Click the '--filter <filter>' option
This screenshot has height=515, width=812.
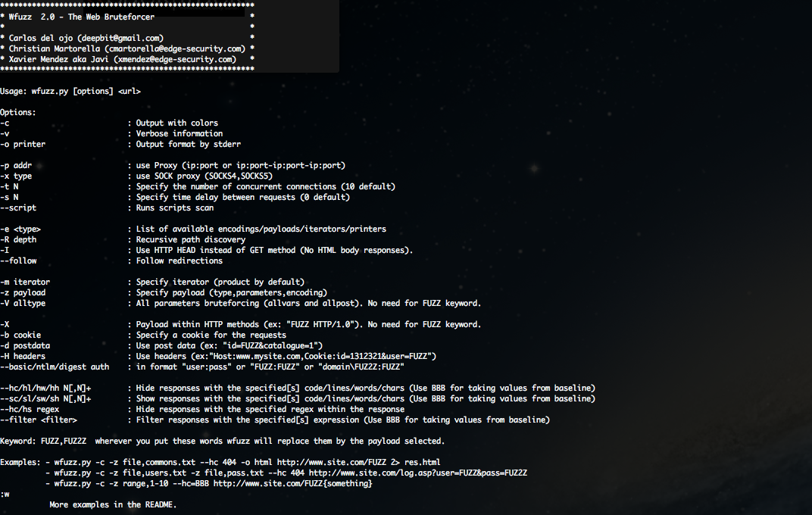[39, 420]
